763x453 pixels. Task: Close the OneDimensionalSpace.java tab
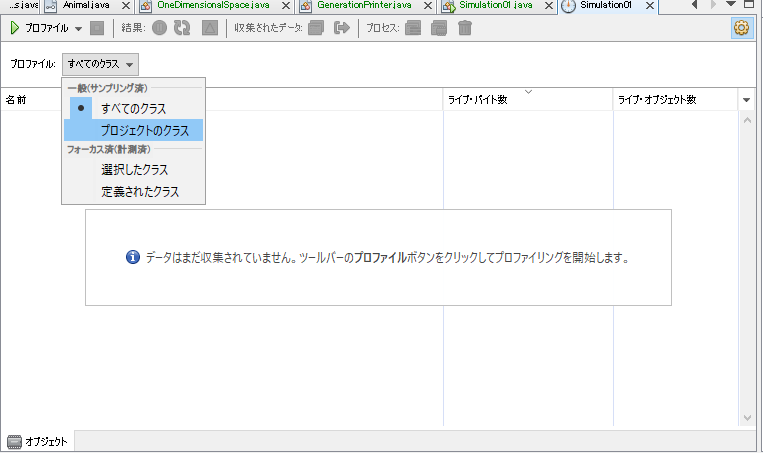tap(286, 6)
